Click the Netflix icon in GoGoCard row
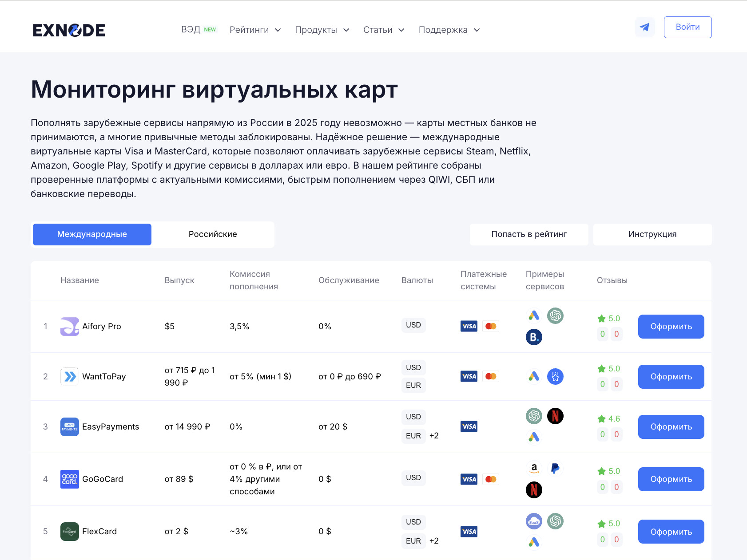Image resolution: width=747 pixels, height=560 pixels. 534,490
